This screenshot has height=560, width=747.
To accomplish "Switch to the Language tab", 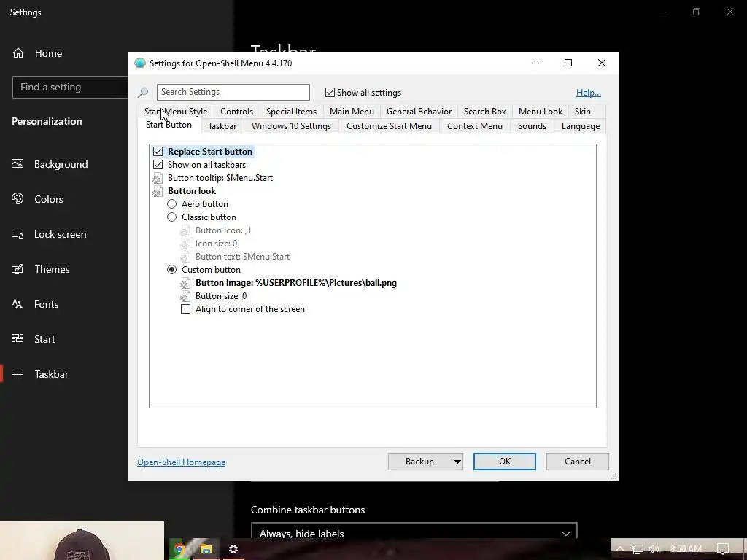I will [580, 126].
